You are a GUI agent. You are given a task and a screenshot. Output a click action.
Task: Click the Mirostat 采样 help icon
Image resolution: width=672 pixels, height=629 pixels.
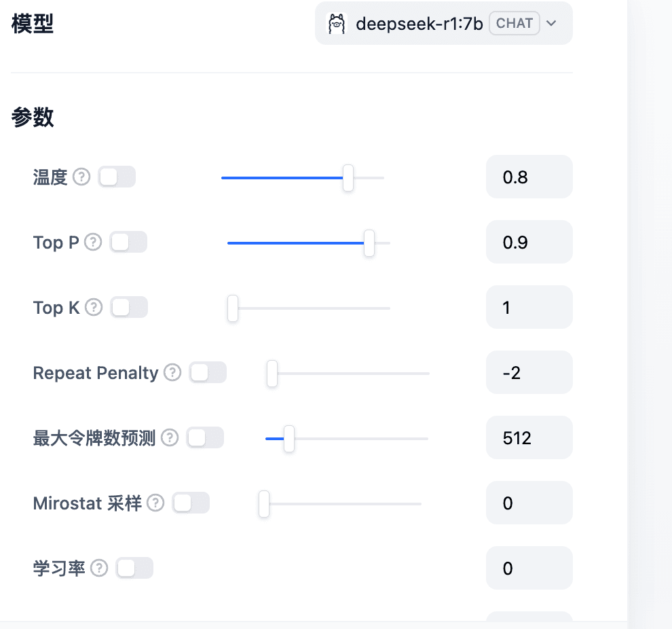[x=155, y=503]
